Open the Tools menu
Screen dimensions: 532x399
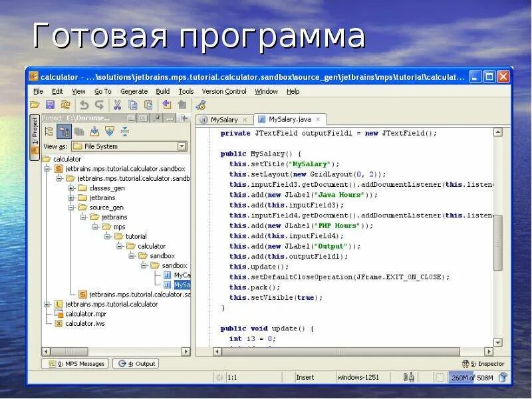click(x=186, y=92)
